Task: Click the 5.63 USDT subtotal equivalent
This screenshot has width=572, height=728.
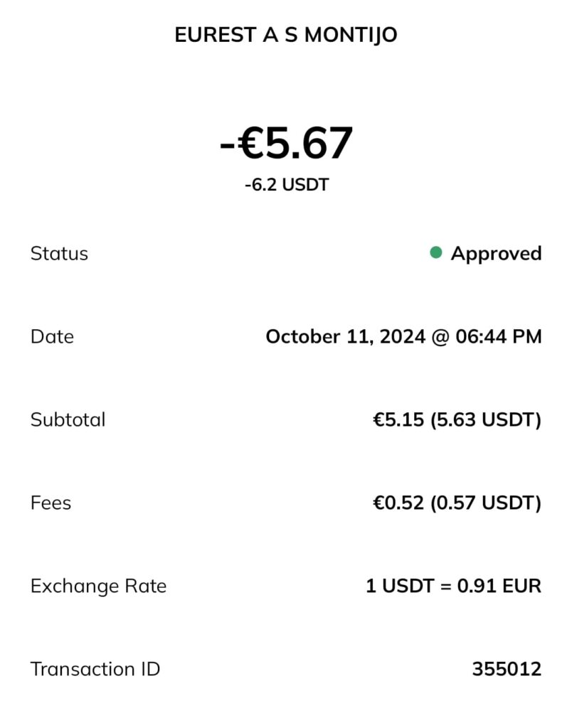Action: pyautogui.click(x=487, y=419)
